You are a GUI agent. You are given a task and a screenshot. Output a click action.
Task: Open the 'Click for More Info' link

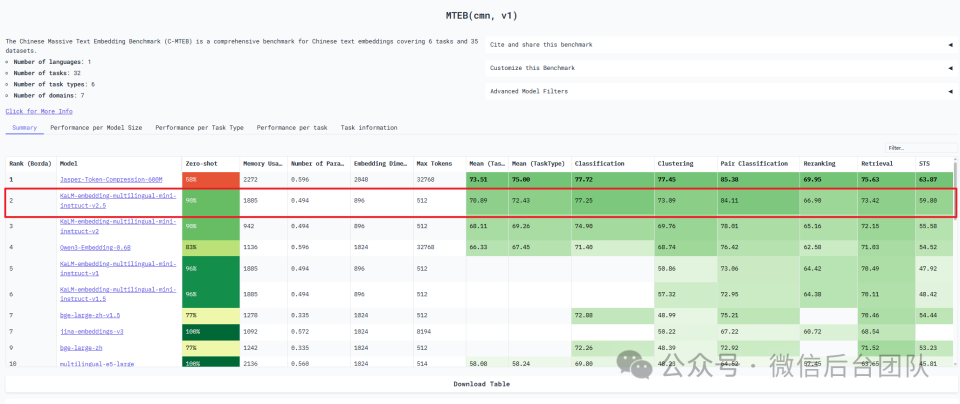(x=39, y=111)
